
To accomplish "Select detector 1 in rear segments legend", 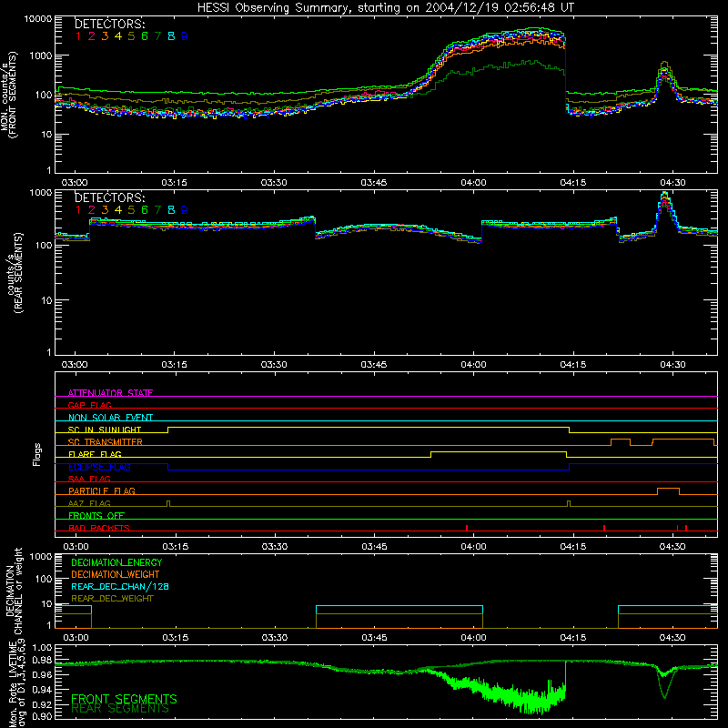I will click(78, 210).
